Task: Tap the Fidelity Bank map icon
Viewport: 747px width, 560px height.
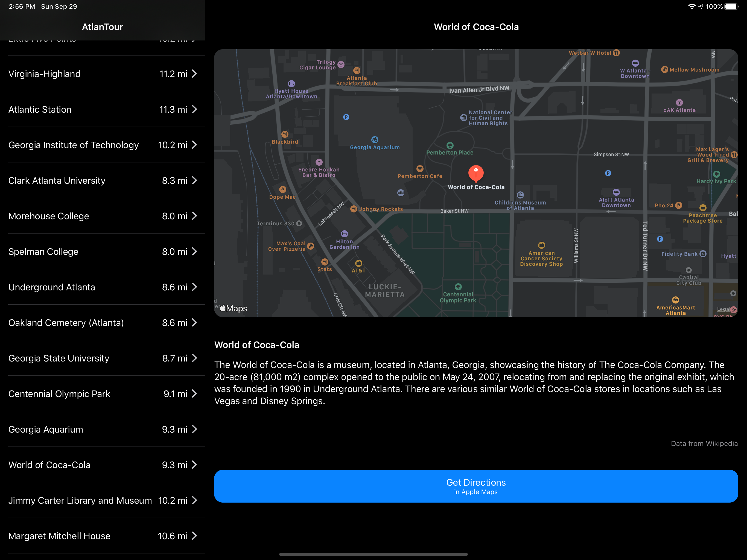Action: (703, 254)
